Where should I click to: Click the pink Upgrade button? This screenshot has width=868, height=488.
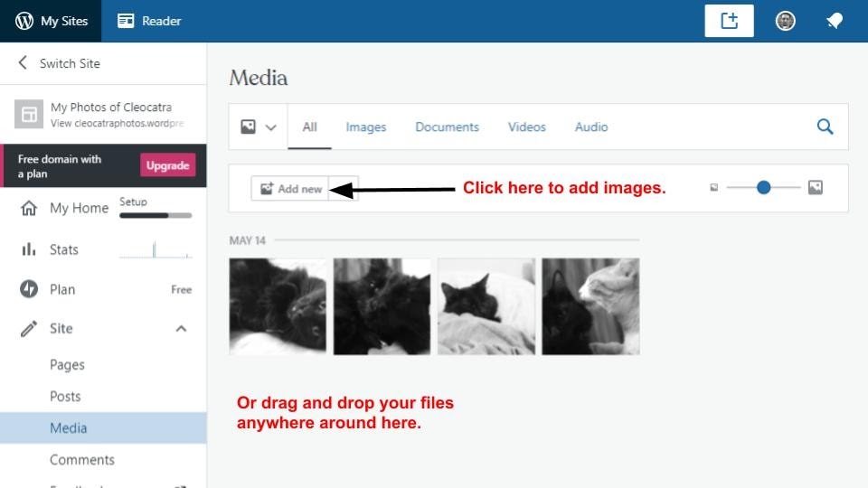point(168,165)
